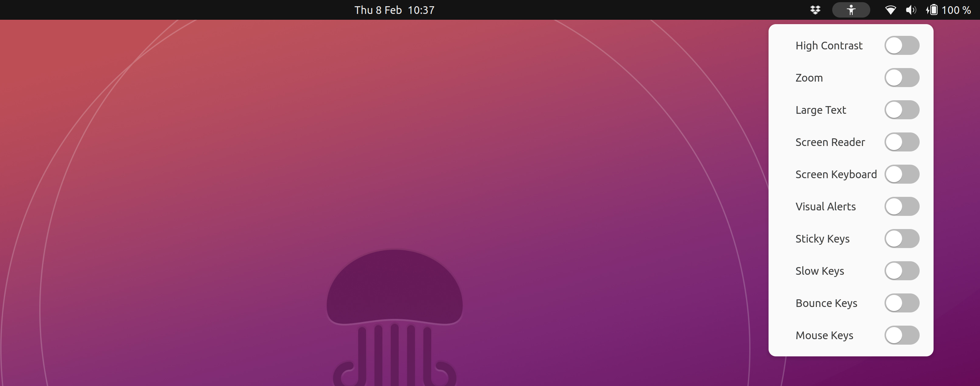The image size is (980, 386).
Task: Enable the Bounce Keys switch
Action: (x=902, y=303)
